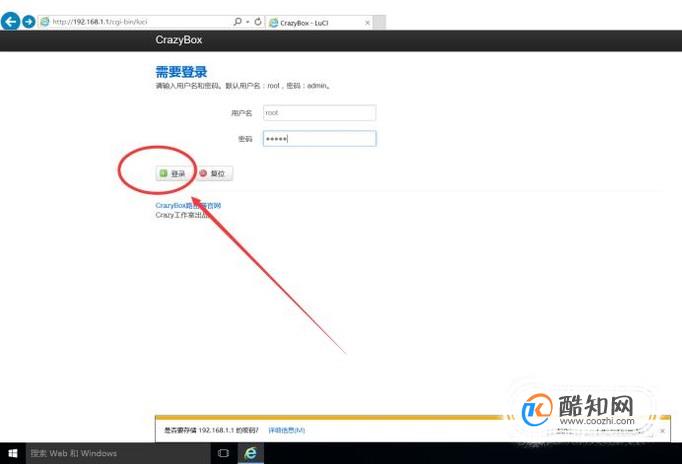Click the browser forward arrow button
682x464 pixels.
click(29, 21)
